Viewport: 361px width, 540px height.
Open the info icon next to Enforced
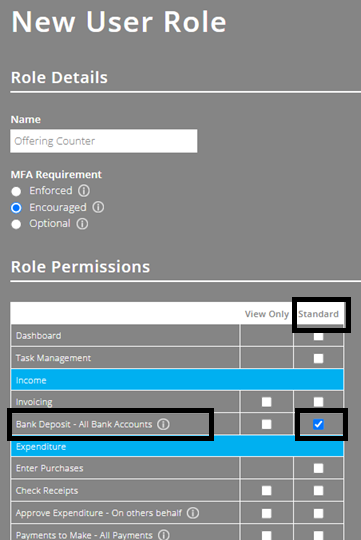pos(84,190)
